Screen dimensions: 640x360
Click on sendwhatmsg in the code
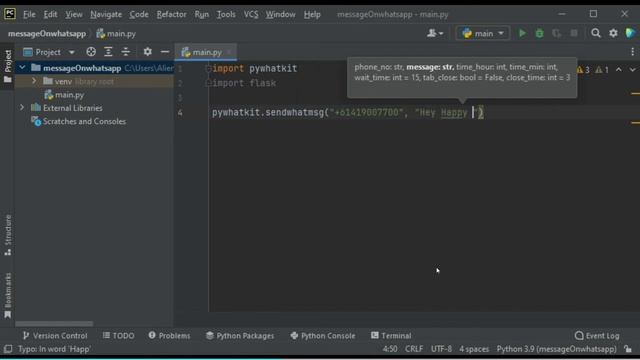294,112
